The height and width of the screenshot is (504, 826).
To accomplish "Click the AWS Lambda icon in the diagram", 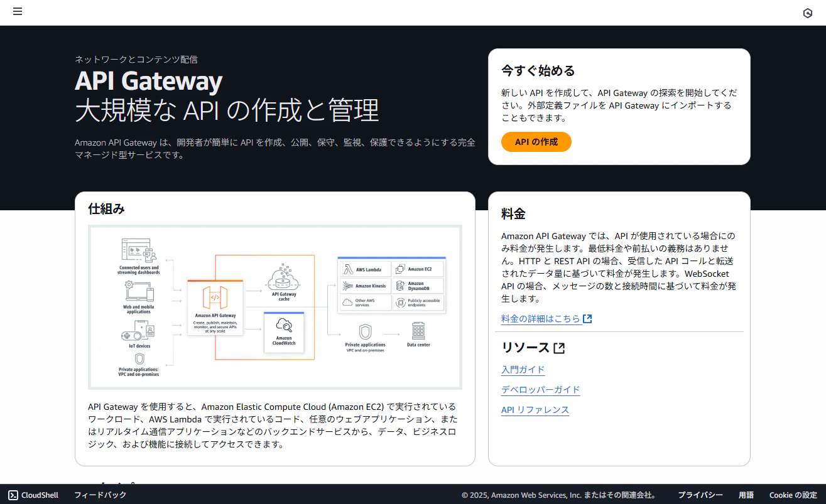I will coord(349,269).
